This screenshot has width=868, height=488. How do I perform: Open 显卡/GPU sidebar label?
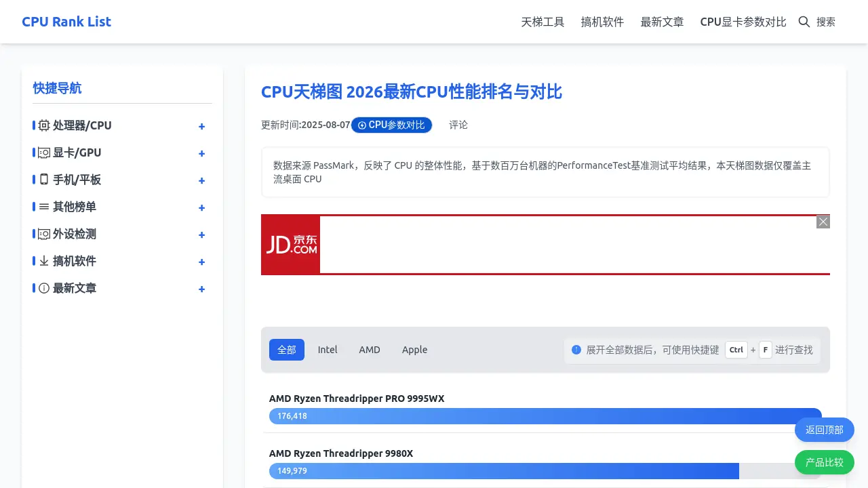[77, 152]
